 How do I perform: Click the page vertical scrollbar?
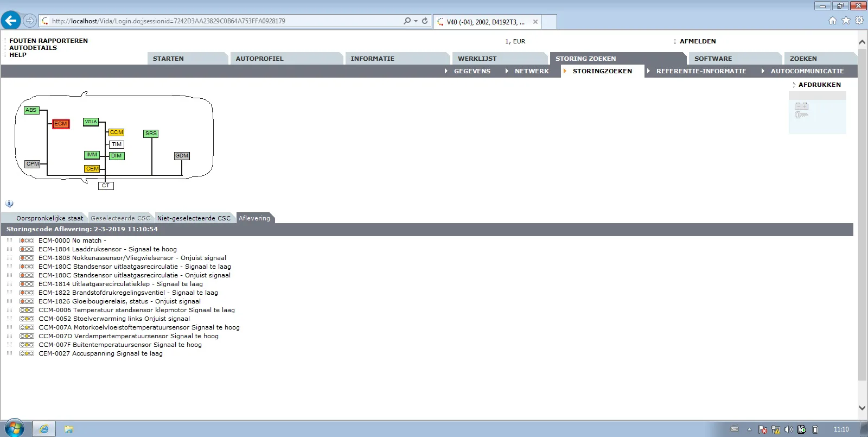(x=862, y=217)
